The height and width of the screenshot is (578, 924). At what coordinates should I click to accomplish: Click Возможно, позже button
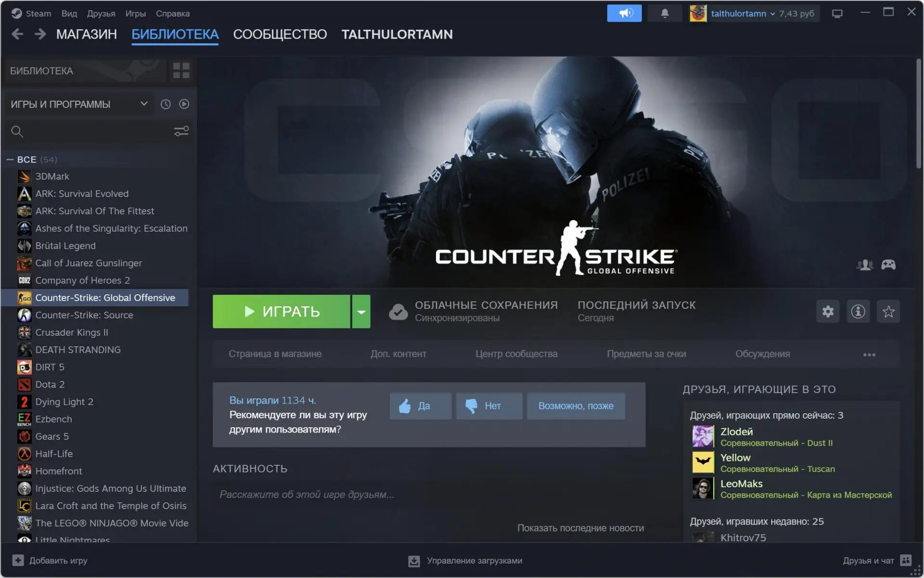[576, 406]
